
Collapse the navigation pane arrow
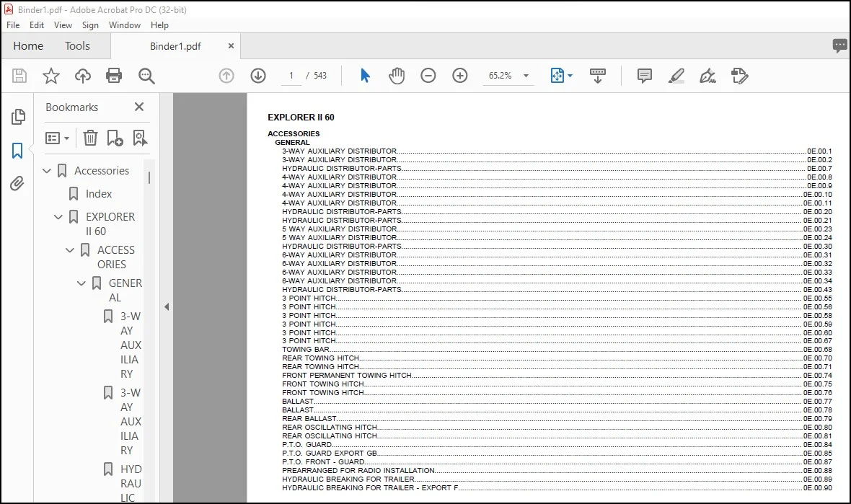click(x=167, y=306)
